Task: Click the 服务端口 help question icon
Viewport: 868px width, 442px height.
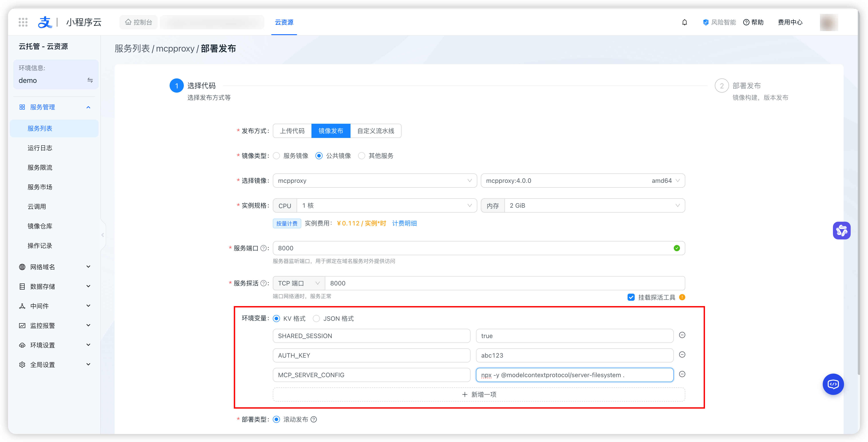Action: (264, 248)
